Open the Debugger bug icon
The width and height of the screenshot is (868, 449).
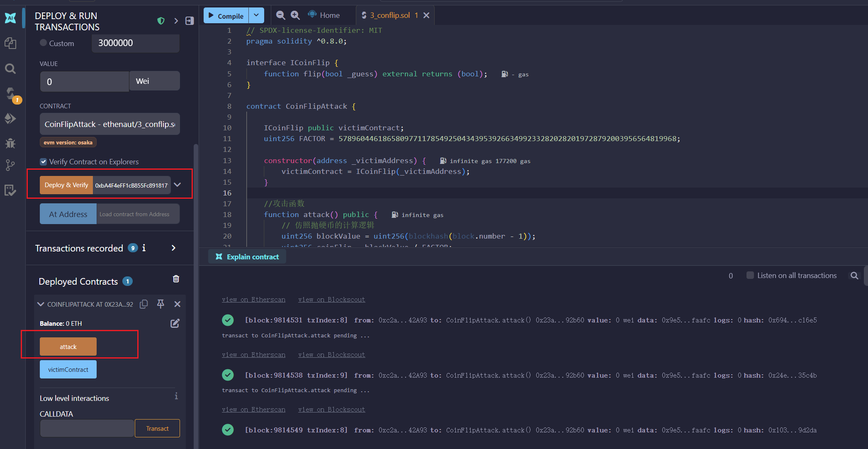[10, 143]
